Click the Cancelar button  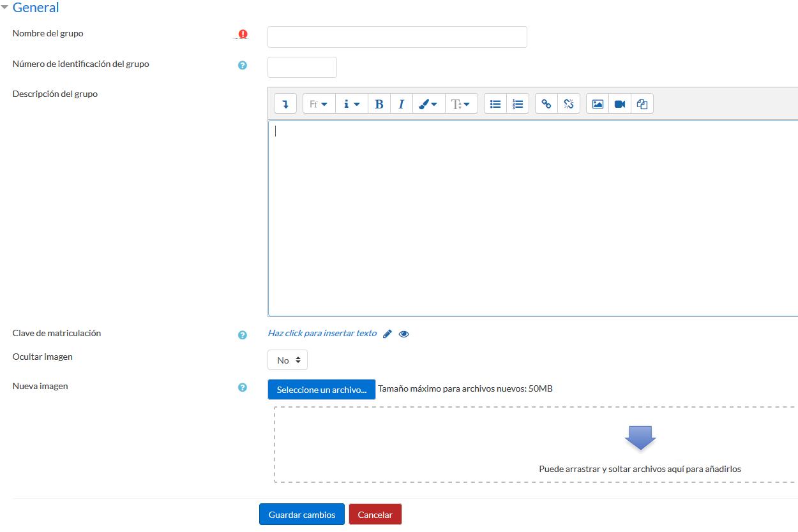tap(375, 514)
